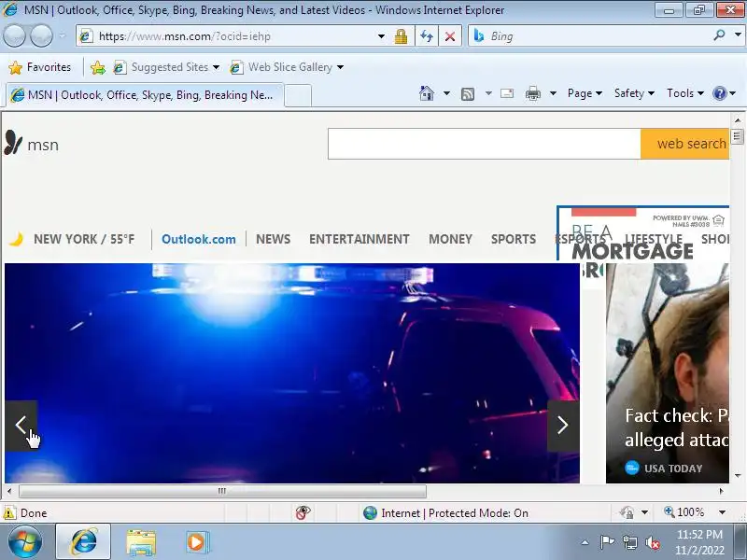This screenshot has height=560, width=747.
Task: Show previous carousel slide arrow
Action: tap(21, 426)
